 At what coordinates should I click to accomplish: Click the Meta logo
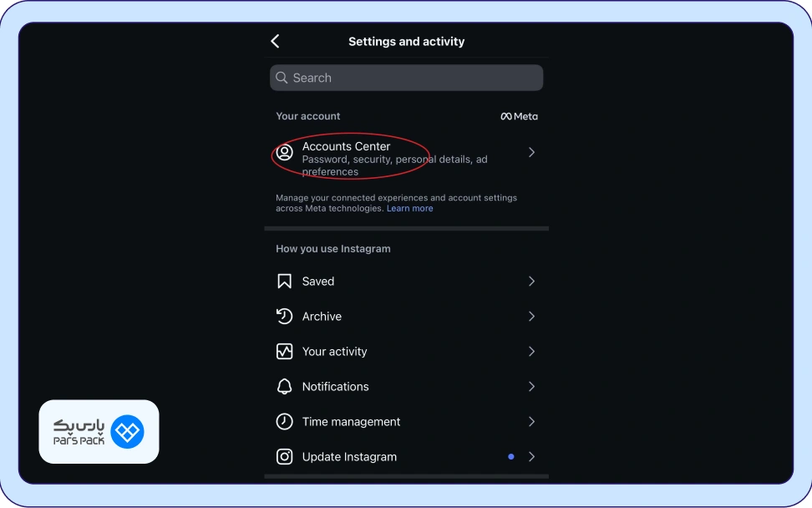(x=519, y=116)
